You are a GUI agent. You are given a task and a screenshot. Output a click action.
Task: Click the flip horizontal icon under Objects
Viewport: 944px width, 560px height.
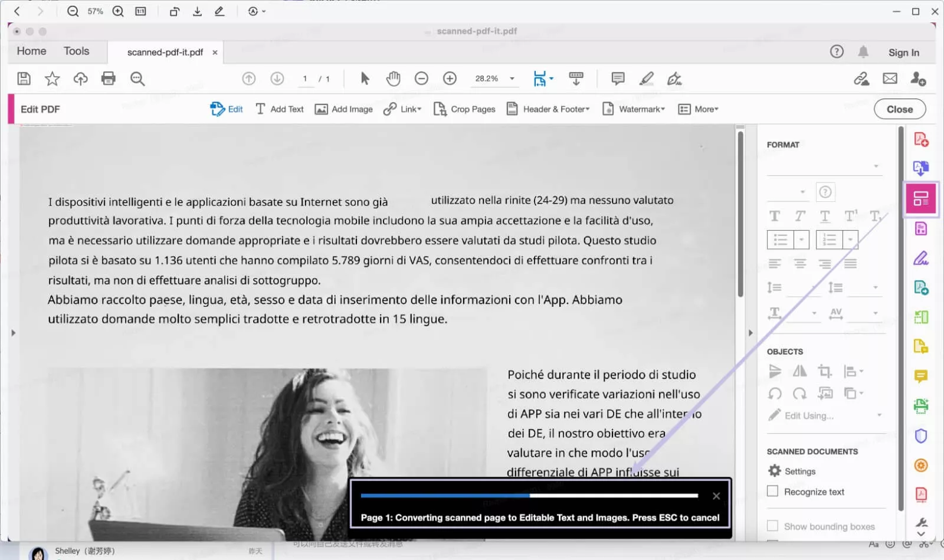point(799,371)
